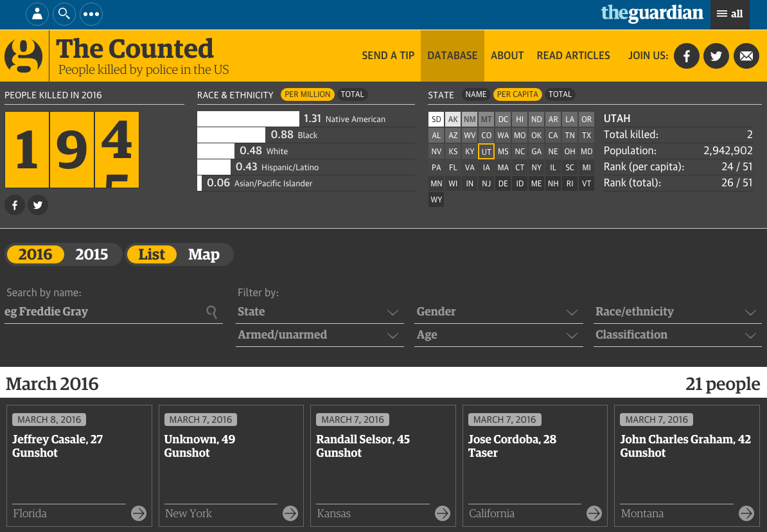Select the CA state tile

(553, 136)
